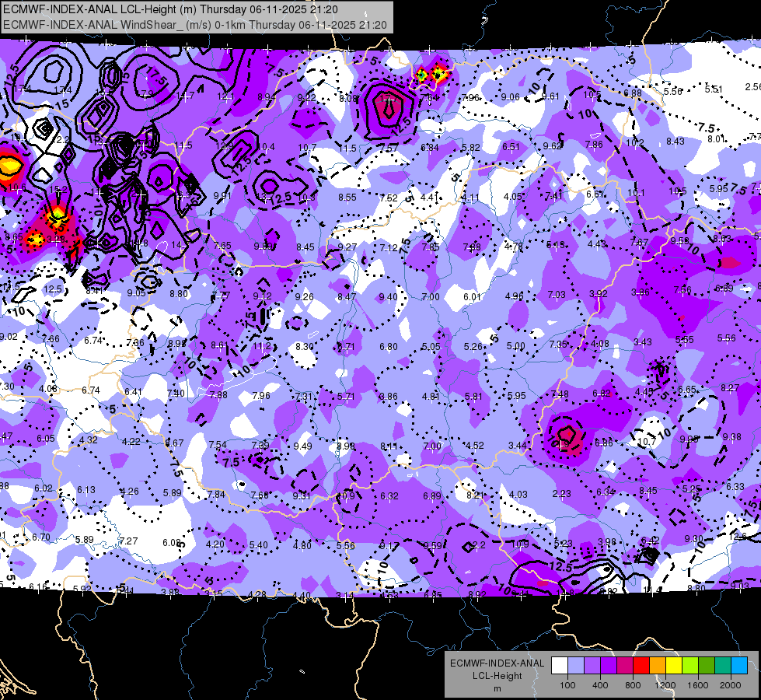Click the light lavender legend swatch

575,666
